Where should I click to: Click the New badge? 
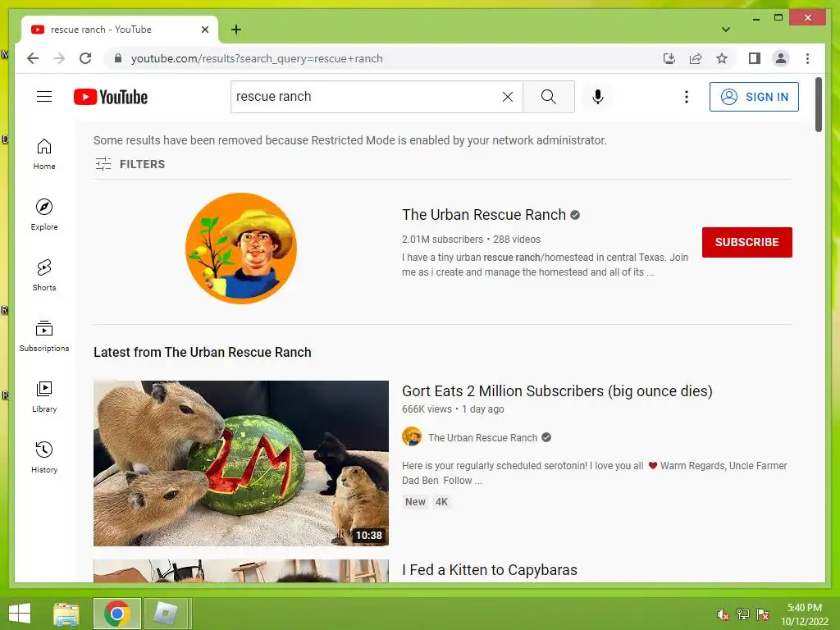(x=415, y=501)
